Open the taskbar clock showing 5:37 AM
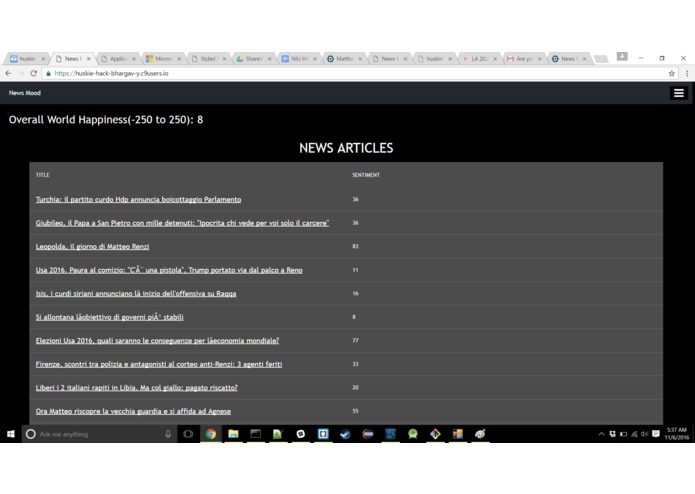 point(676,434)
